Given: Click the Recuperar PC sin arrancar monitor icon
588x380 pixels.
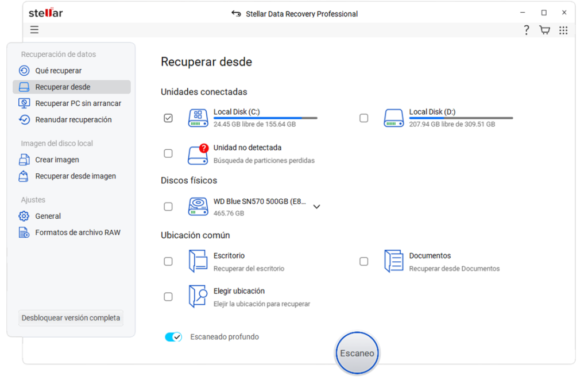Looking at the screenshot, I should tap(24, 103).
